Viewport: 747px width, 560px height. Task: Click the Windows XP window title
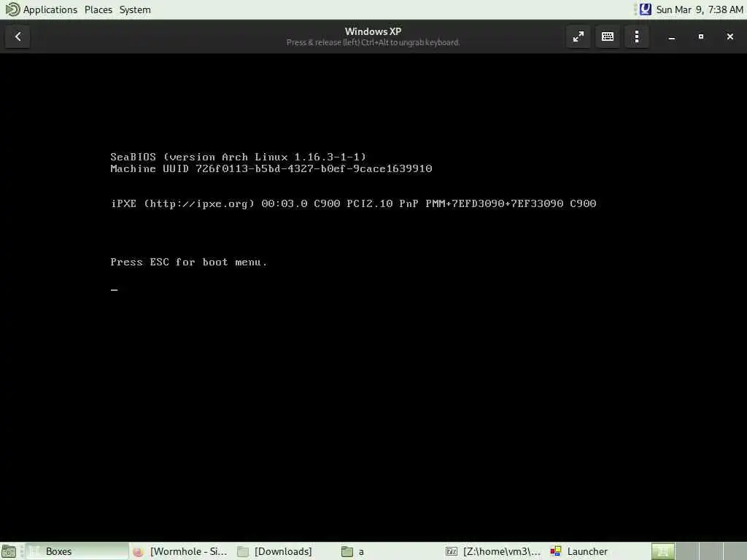[373, 31]
